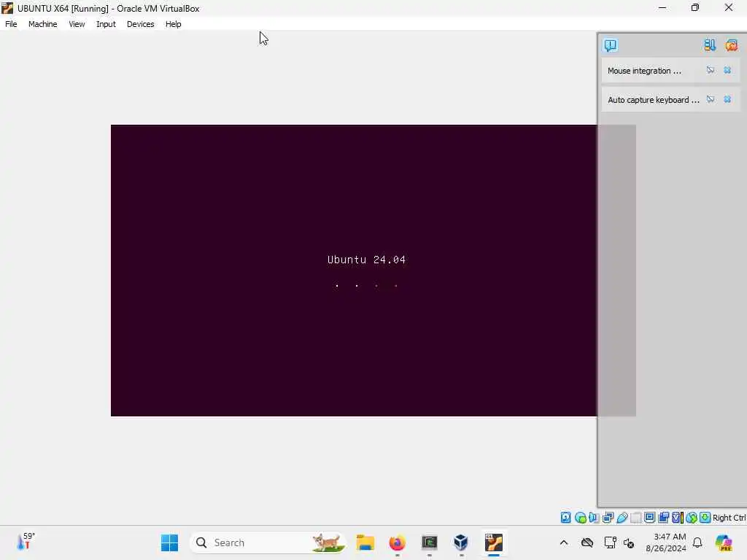
Task: Click the running Ubuntu VM taskbar icon
Action: tap(494, 542)
